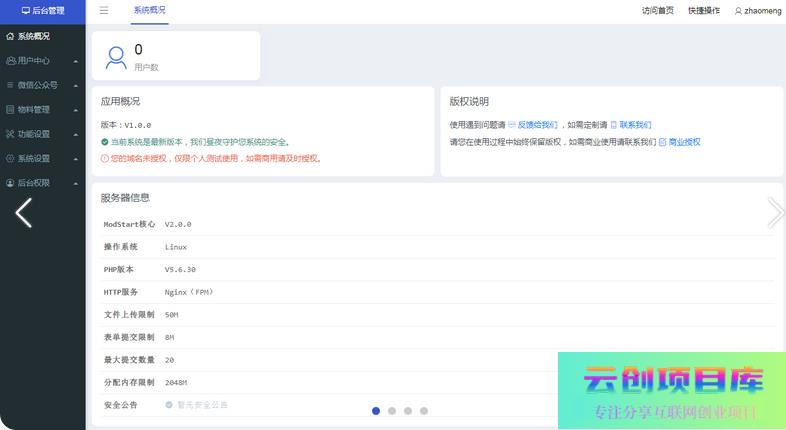This screenshot has height=430, width=786.
Task: Click the ModStart核心 V2.0.0 row
Action: 438,225
